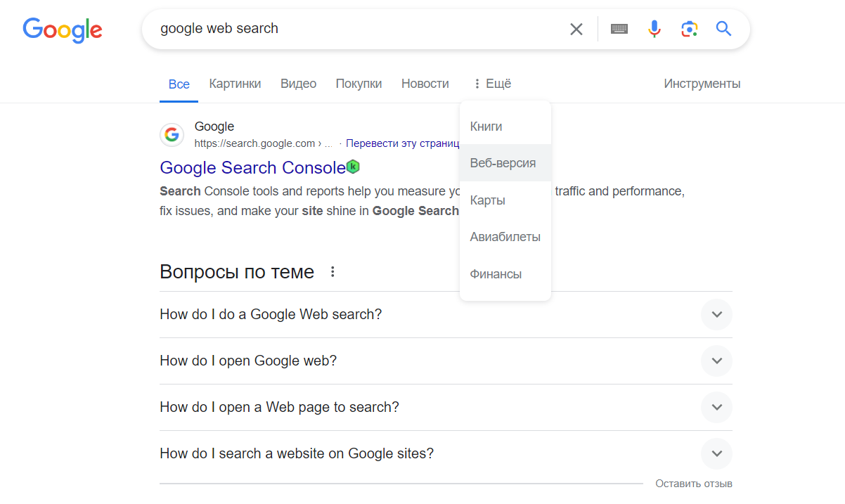Image resolution: width=845 pixels, height=504 pixels.
Task: Expand "How do I open Google web?" question
Action: pyautogui.click(x=716, y=361)
